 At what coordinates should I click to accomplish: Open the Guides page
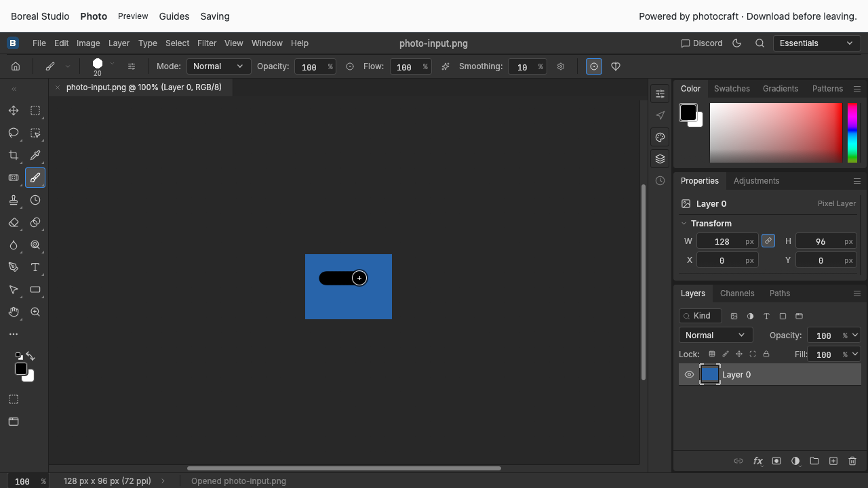click(x=174, y=16)
